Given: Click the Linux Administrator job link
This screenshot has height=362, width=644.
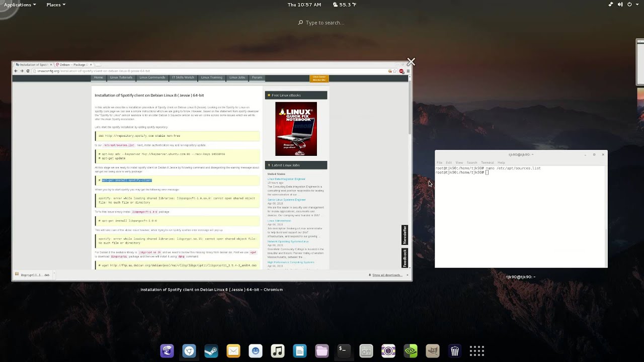Looking at the screenshot, I should (279, 221).
